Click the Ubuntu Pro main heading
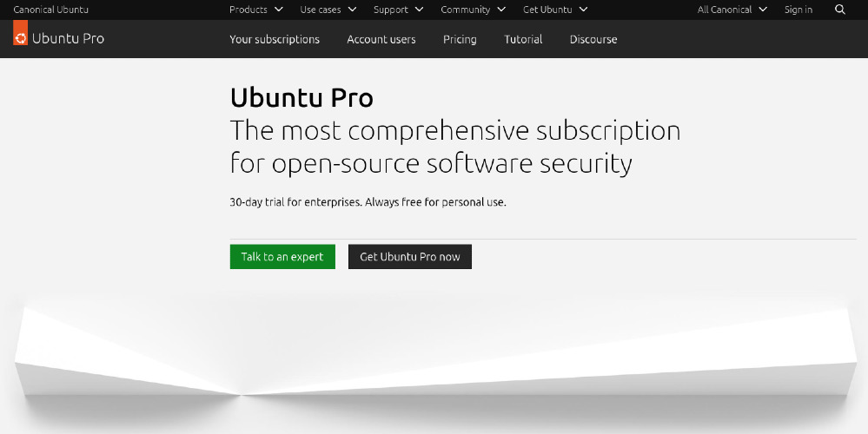This screenshot has height=434, width=868. 301,97
